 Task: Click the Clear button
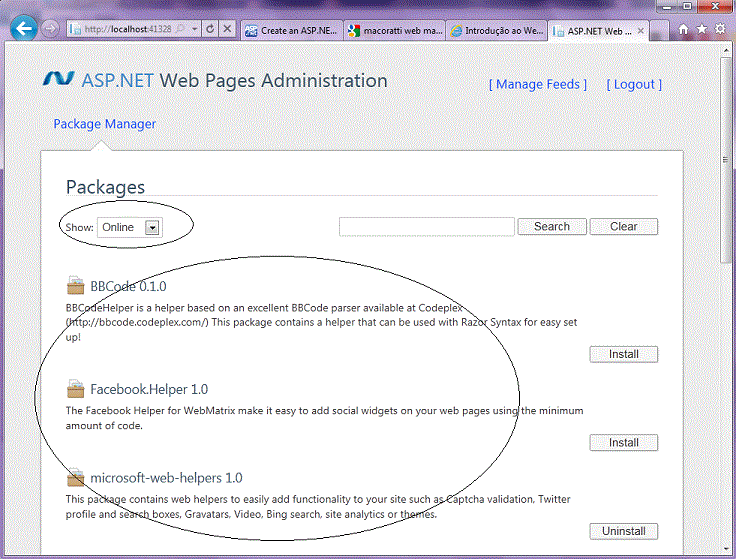624,227
